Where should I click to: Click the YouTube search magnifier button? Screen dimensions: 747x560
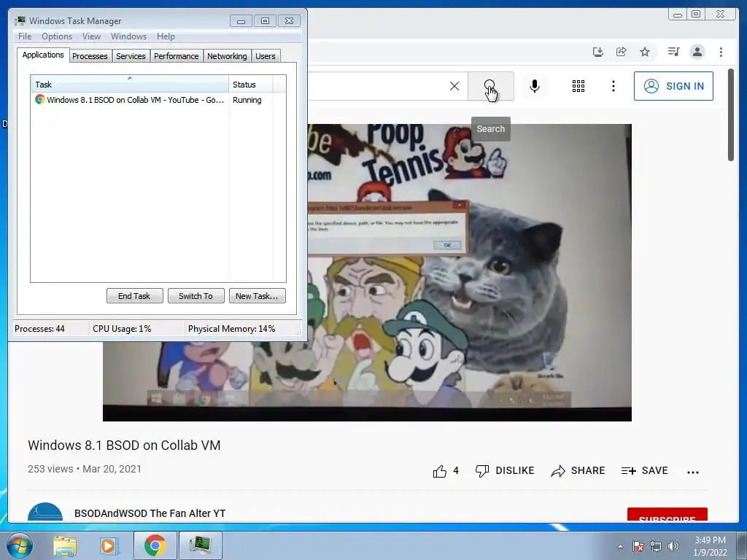click(x=490, y=86)
